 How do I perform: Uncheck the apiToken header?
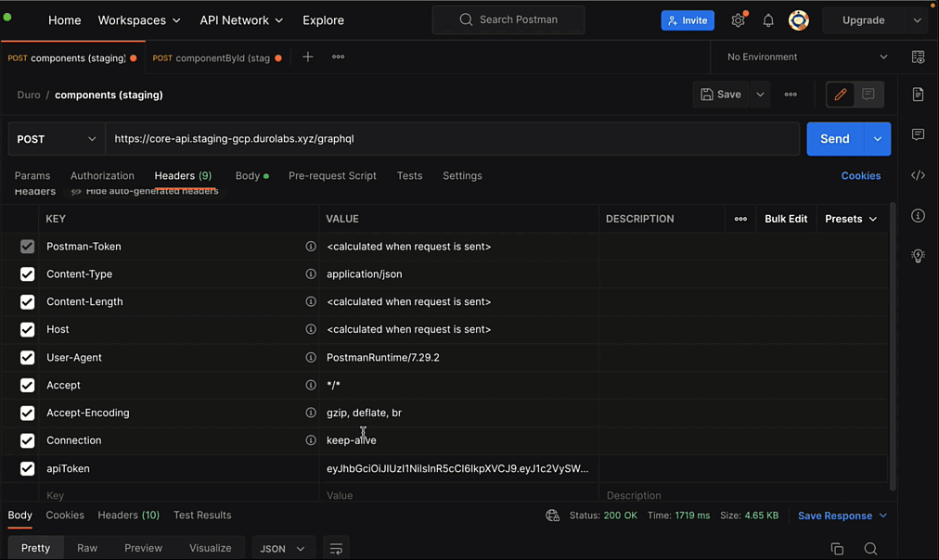pyautogui.click(x=27, y=468)
